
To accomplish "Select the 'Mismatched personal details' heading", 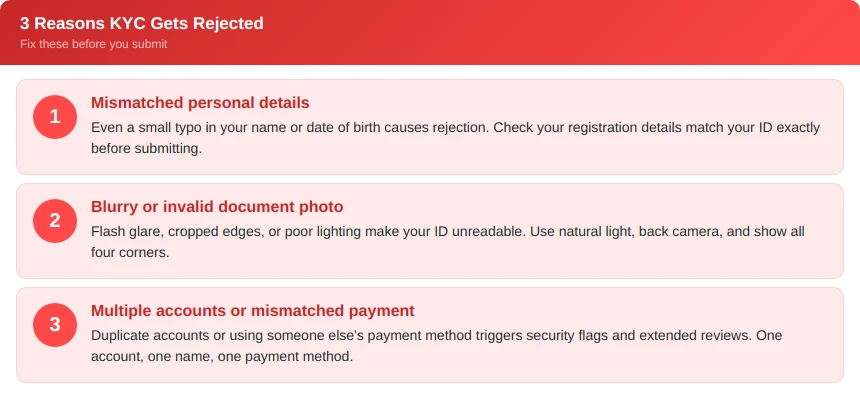I will pos(200,103).
